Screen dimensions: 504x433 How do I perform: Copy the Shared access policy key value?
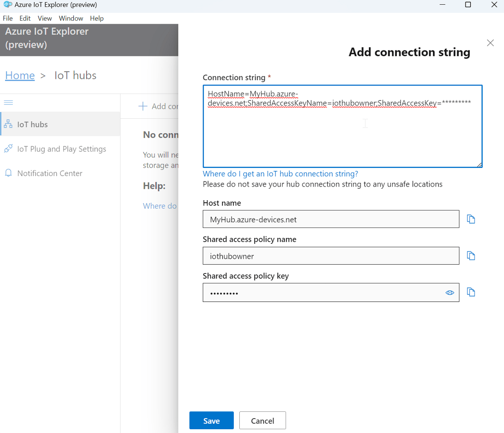(x=471, y=292)
